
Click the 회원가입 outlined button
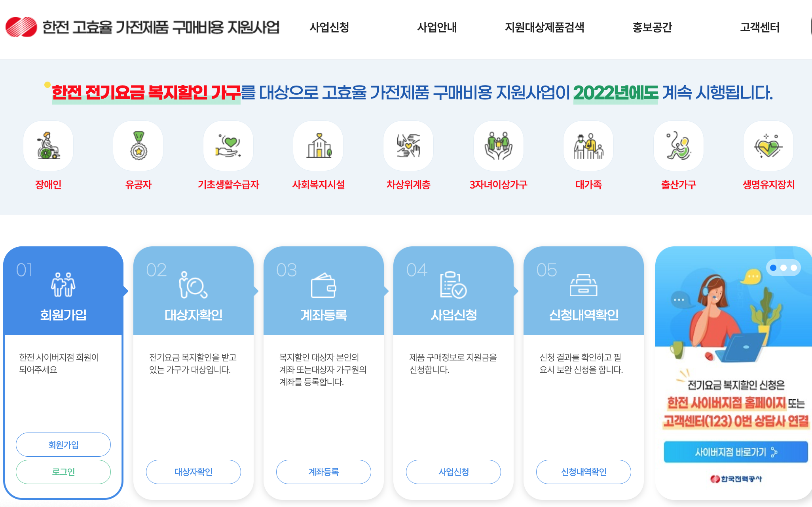coord(63,444)
